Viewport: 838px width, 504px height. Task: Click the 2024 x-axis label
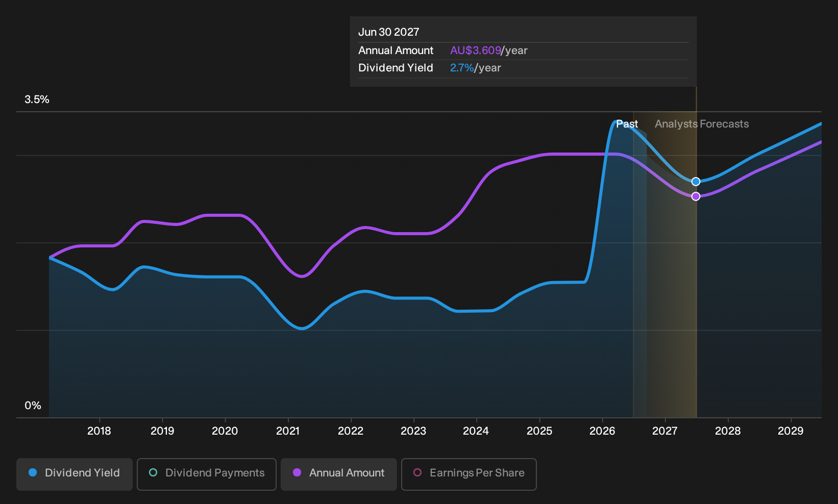(476, 431)
